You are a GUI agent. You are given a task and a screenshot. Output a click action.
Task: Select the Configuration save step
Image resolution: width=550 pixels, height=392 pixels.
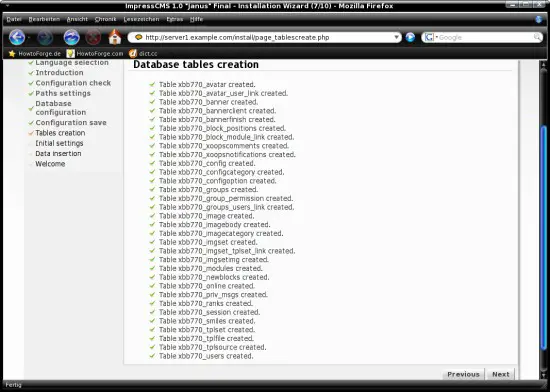[x=71, y=123]
